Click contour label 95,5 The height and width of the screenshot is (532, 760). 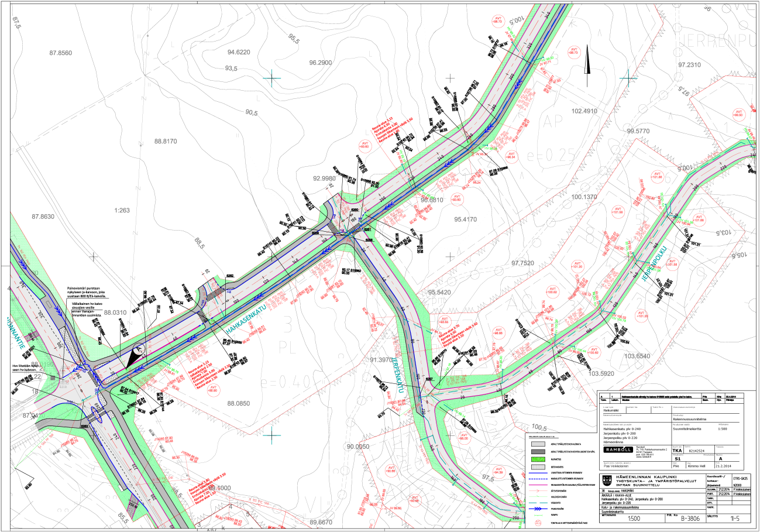(x=294, y=38)
